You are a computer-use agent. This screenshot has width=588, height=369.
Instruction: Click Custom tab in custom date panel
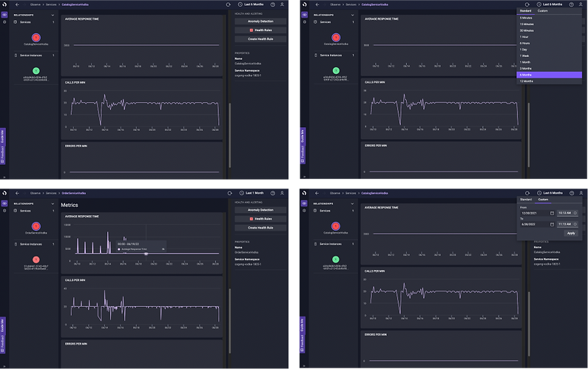pyautogui.click(x=543, y=200)
